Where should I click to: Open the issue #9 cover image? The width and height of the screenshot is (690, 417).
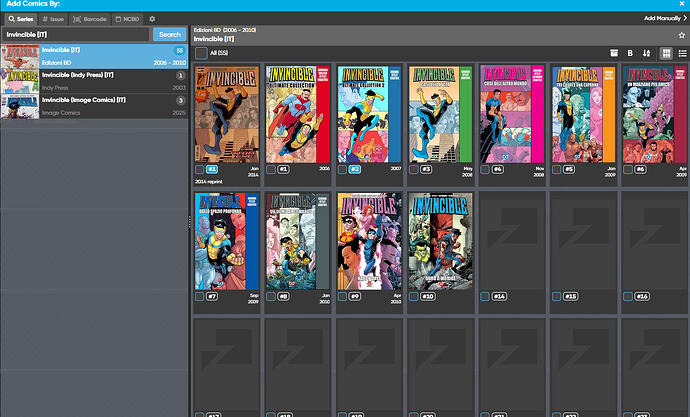tap(369, 241)
